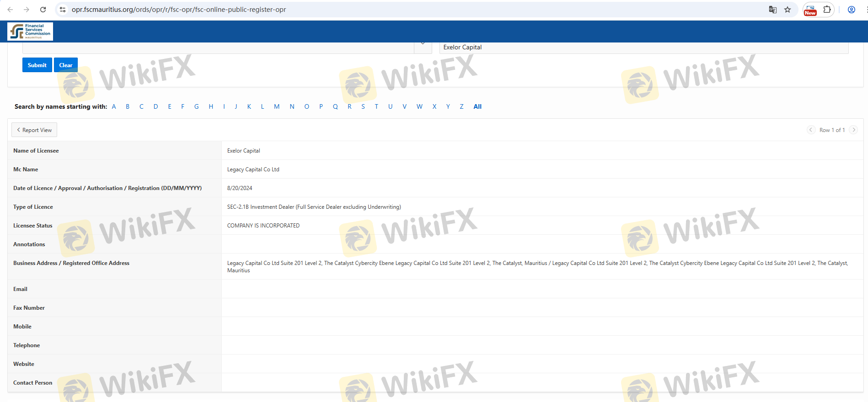Screen dimensions: 868x402
Task: Click the Financial Services Commission logo
Action: [x=30, y=32]
